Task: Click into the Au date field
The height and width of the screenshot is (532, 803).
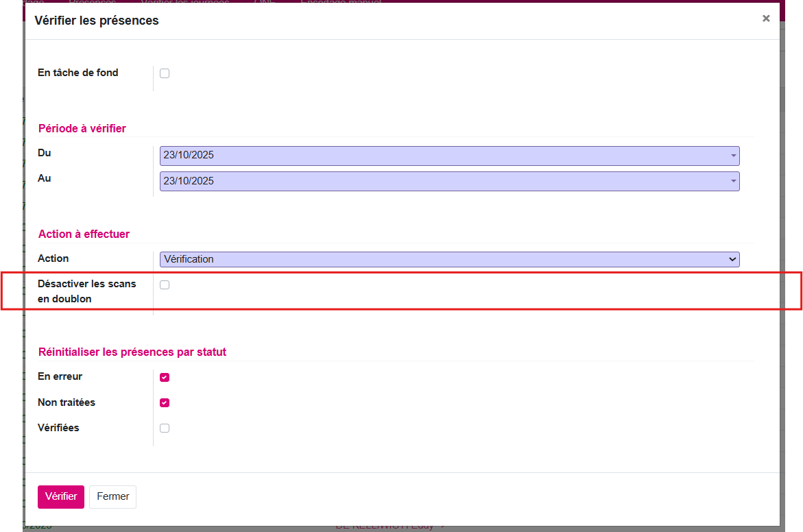Action: (439, 182)
